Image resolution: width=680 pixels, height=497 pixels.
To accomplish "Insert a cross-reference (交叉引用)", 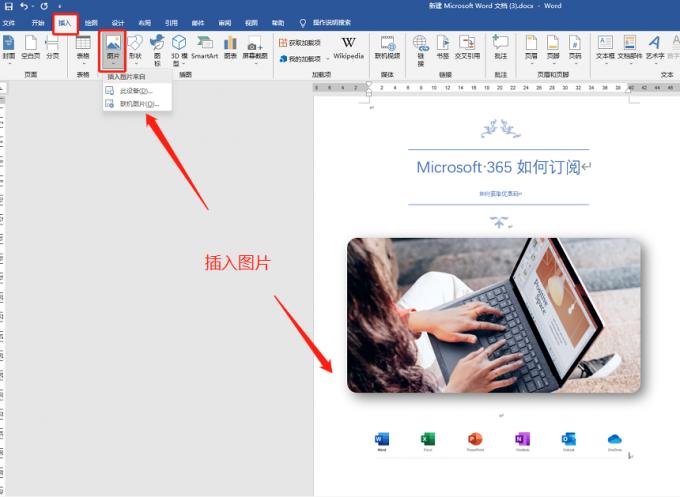I will [x=467, y=48].
